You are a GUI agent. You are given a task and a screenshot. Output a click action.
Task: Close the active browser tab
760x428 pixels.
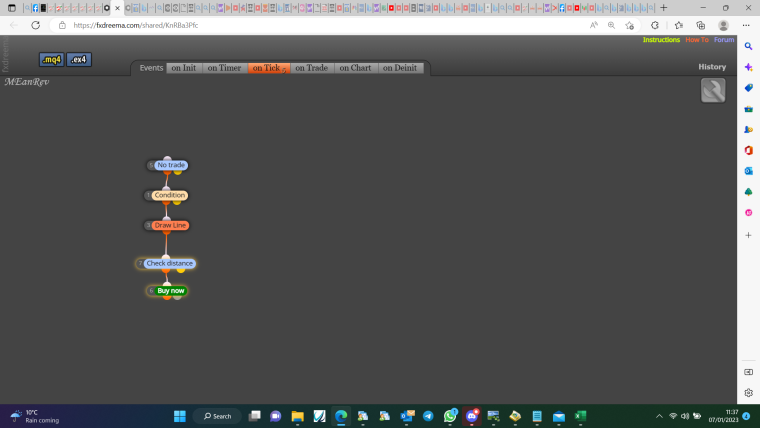(x=117, y=8)
